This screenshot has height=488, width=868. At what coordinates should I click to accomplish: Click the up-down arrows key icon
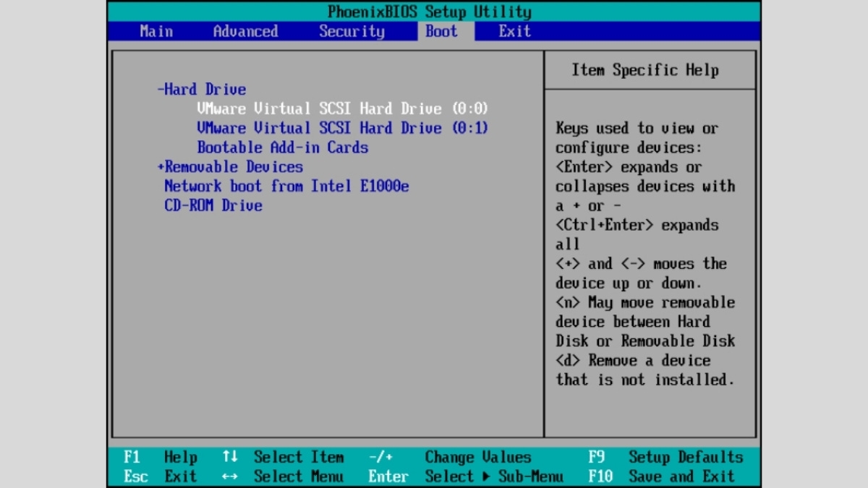[230, 458]
